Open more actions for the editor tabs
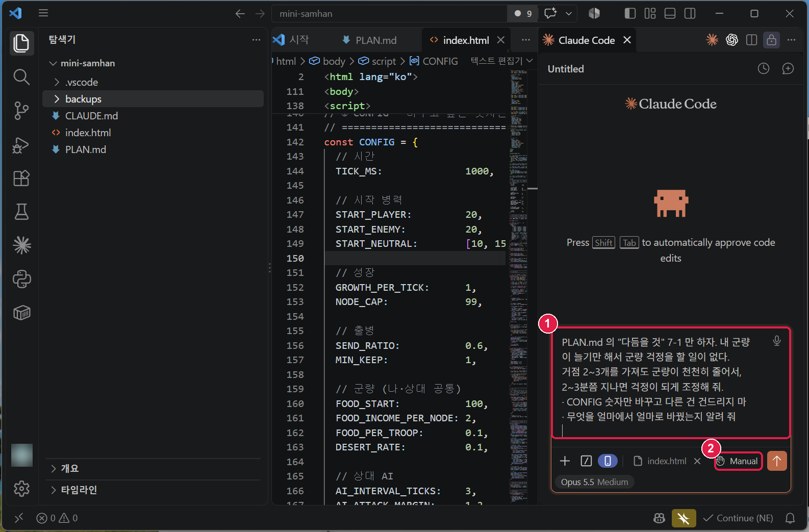The width and height of the screenshot is (809, 532). [x=526, y=40]
